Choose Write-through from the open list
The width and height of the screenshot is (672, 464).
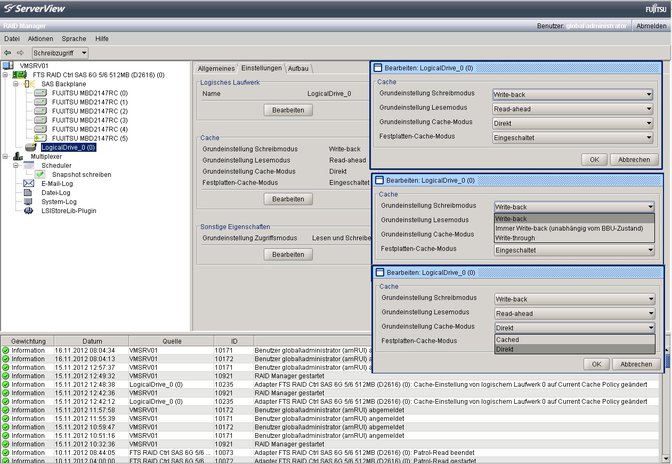pyautogui.click(x=574, y=238)
